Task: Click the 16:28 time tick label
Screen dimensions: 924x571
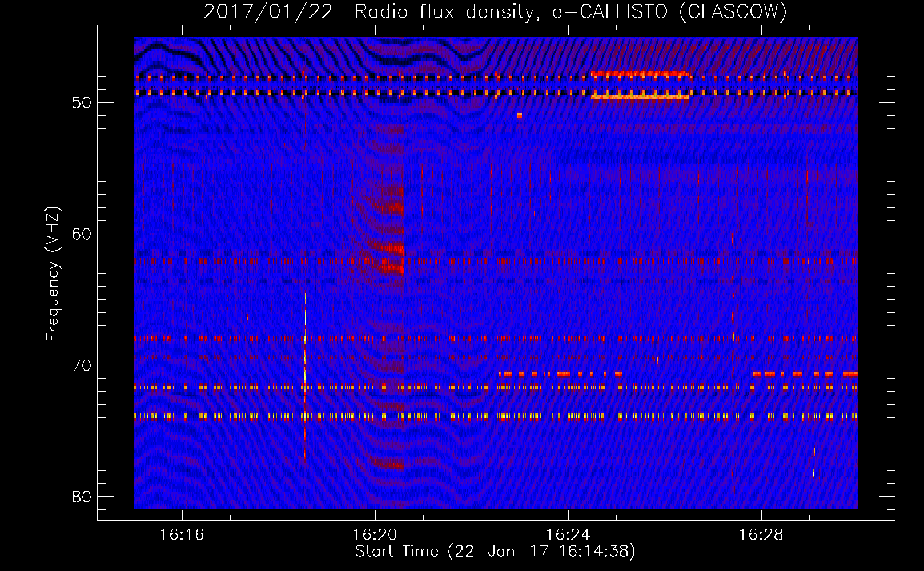Action: pyautogui.click(x=761, y=534)
